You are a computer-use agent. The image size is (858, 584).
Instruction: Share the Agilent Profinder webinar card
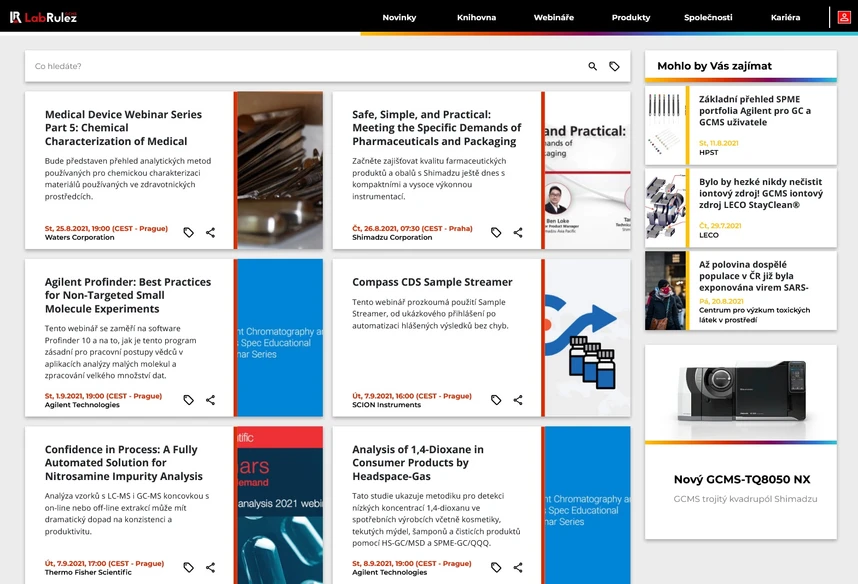click(x=211, y=400)
